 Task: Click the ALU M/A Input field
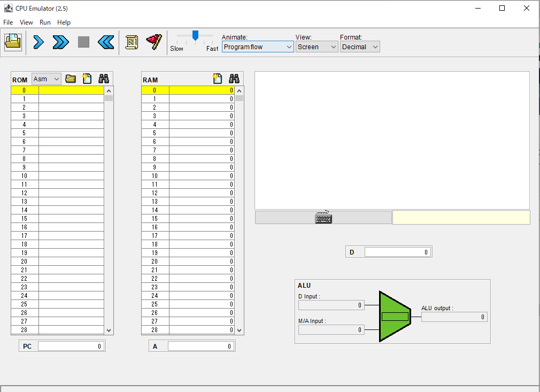click(331, 329)
